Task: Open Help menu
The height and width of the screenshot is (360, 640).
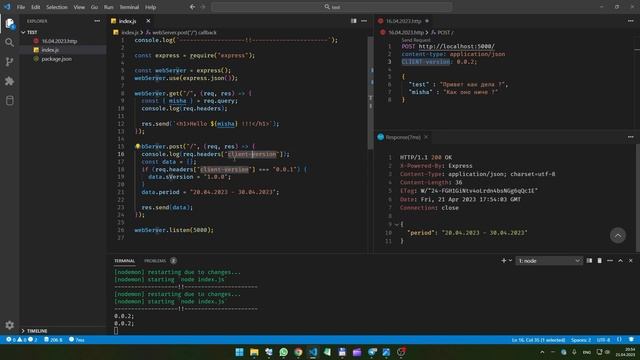Action: [x=151, y=7]
